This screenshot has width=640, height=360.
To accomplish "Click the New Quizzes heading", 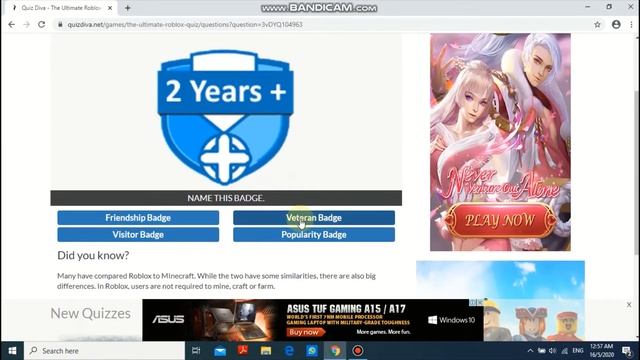I will pos(91,313).
